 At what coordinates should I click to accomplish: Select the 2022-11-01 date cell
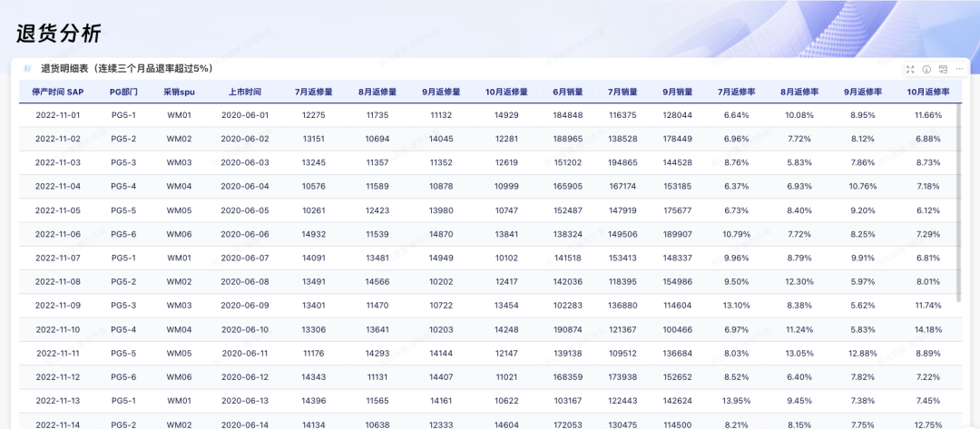pos(57,115)
